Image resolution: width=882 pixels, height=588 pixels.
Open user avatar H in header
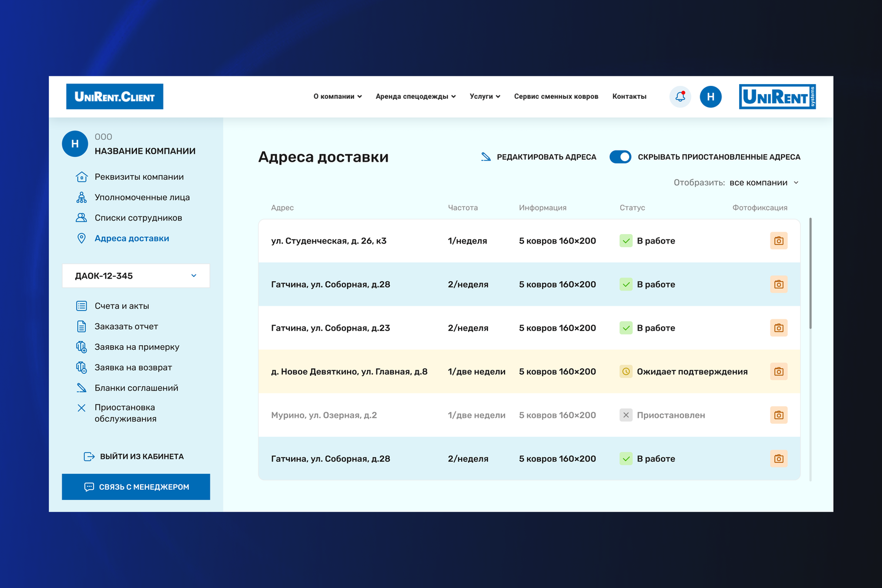click(x=710, y=96)
